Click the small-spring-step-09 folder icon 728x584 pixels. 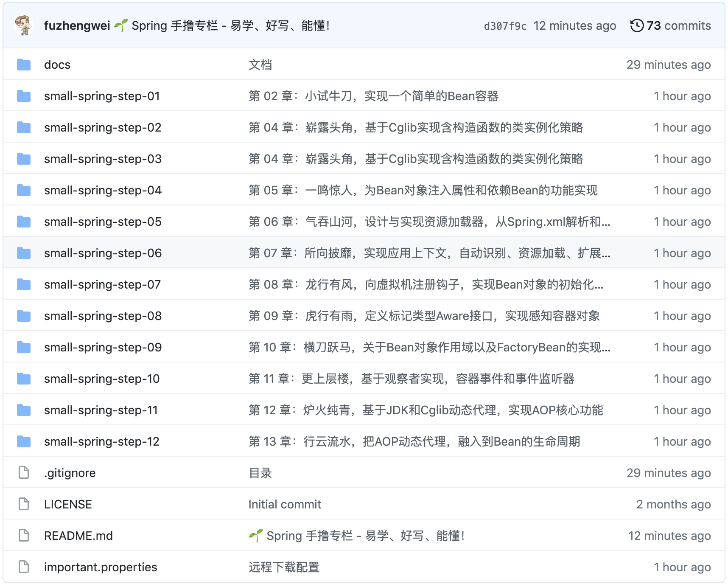pyautogui.click(x=24, y=347)
